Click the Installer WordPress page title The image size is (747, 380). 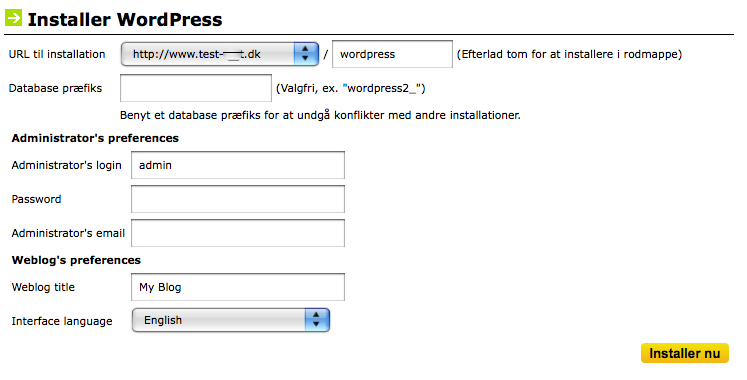(x=125, y=20)
